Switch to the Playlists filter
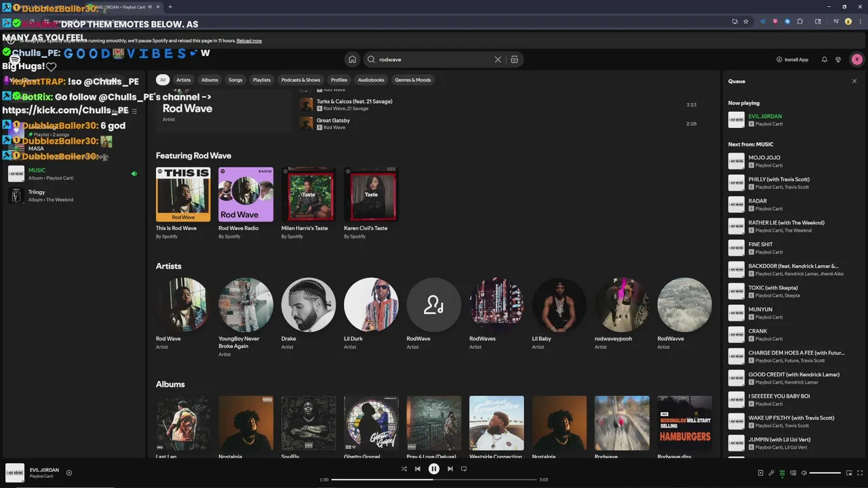 (x=262, y=80)
